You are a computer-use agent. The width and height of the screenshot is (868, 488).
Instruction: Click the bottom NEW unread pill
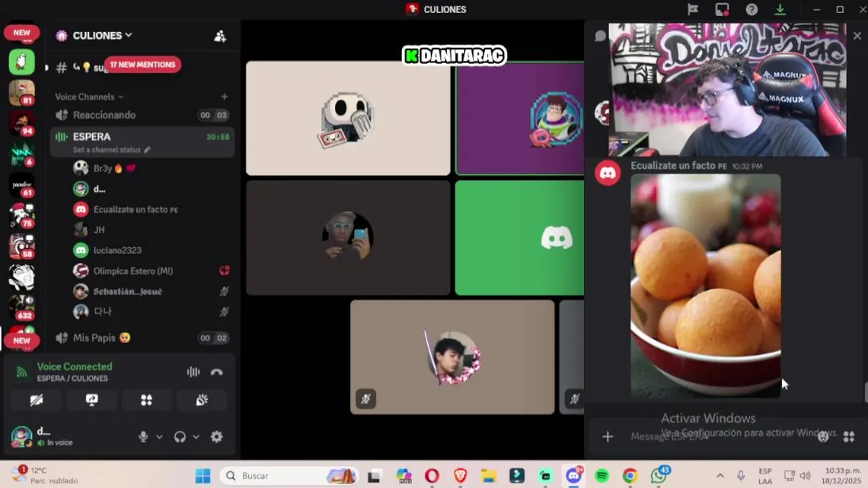[22, 340]
